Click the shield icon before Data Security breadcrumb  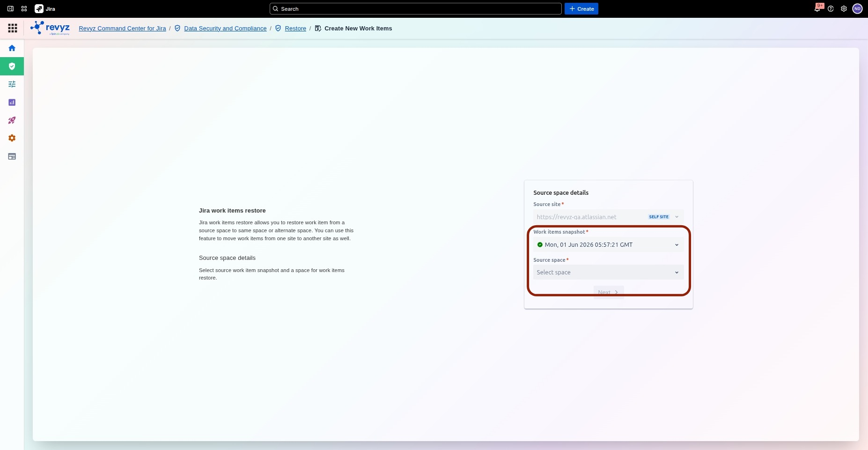click(x=177, y=29)
